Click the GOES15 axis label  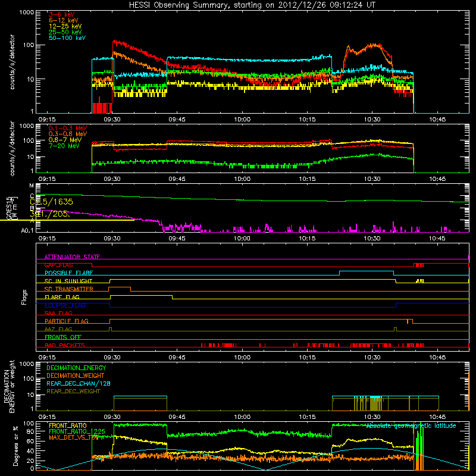click(9, 208)
